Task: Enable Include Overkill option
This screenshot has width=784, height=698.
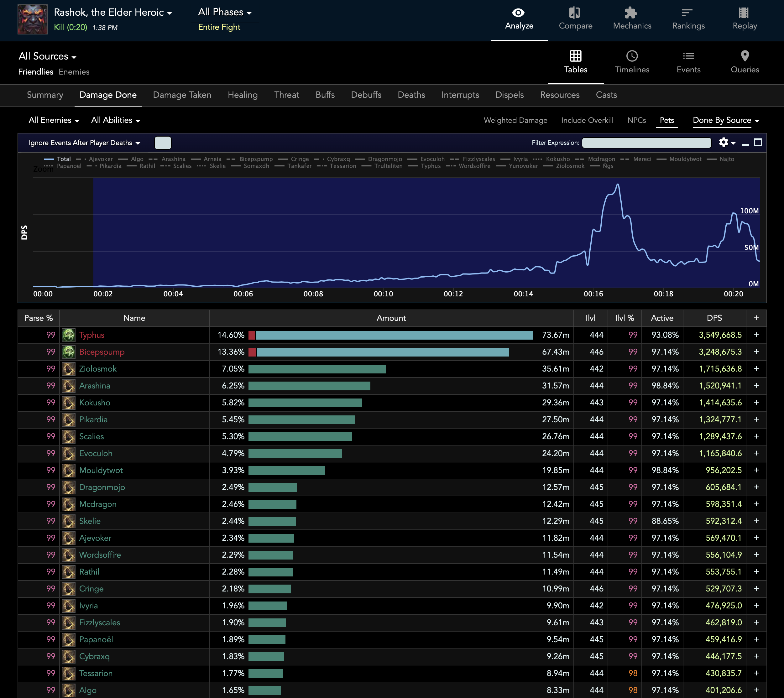Action: point(587,120)
